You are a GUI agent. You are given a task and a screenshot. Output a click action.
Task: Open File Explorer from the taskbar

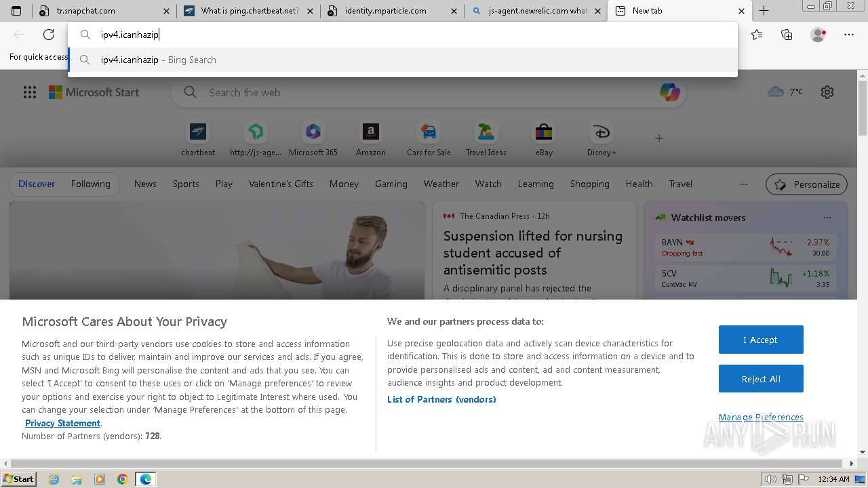(77, 479)
